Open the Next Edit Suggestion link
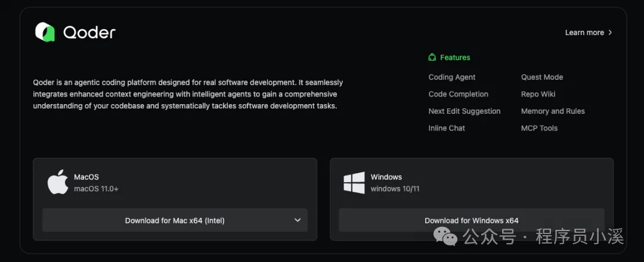The height and width of the screenshot is (262, 644). 465,111
